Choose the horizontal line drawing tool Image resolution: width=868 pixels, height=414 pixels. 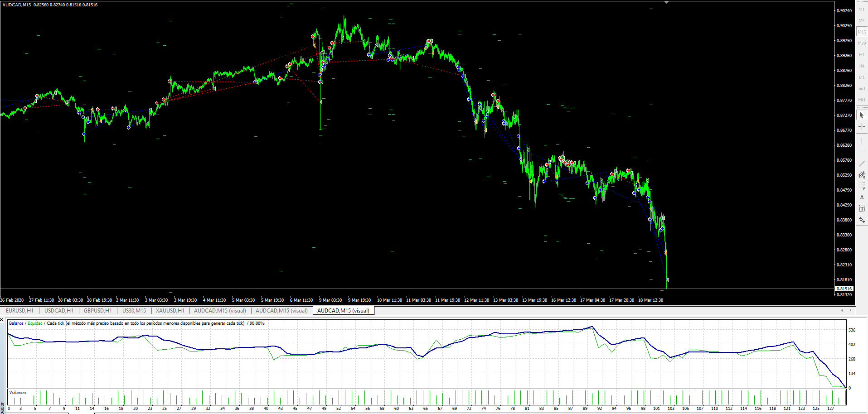862,152
